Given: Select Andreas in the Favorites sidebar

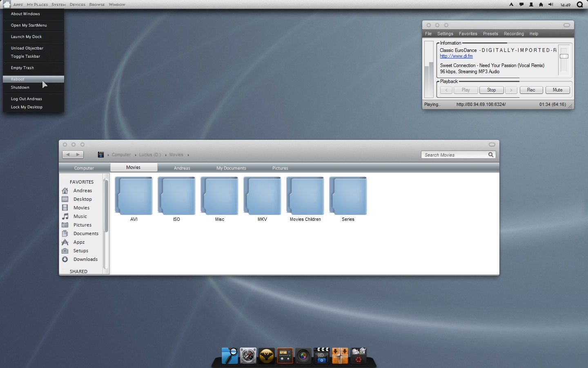Looking at the screenshot, I should tap(82, 191).
